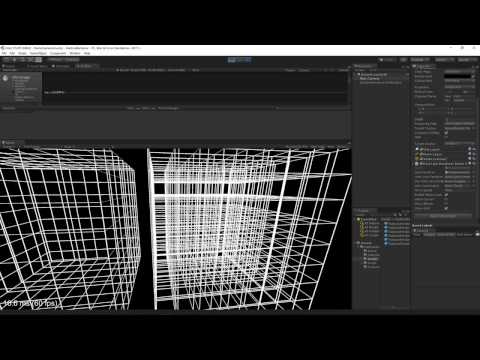Step forward one frame

pyautogui.click(x=247, y=60)
